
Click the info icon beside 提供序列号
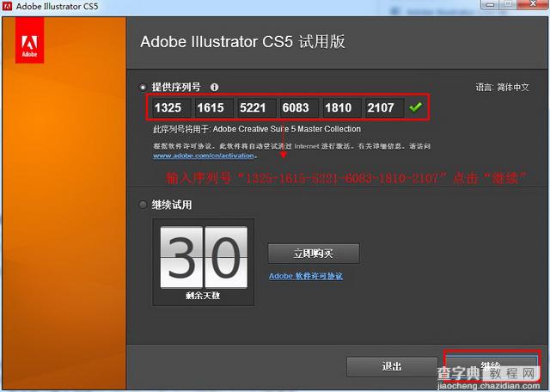point(214,87)
